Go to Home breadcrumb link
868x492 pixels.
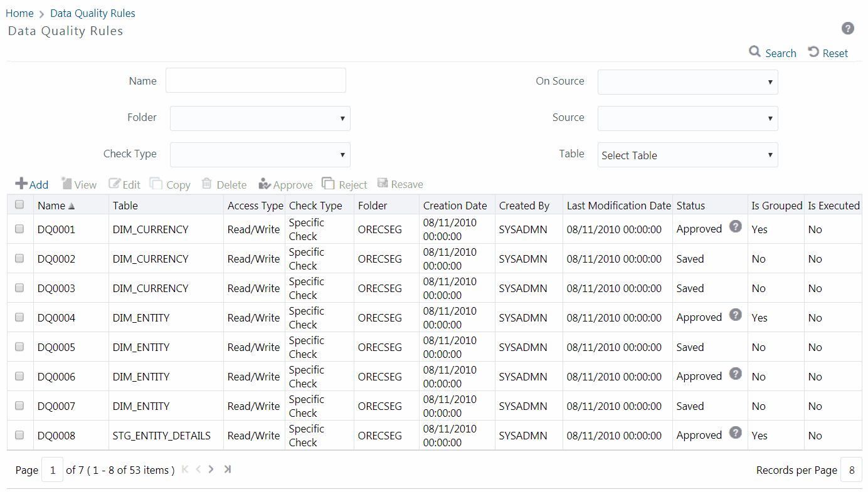point(19,13)
